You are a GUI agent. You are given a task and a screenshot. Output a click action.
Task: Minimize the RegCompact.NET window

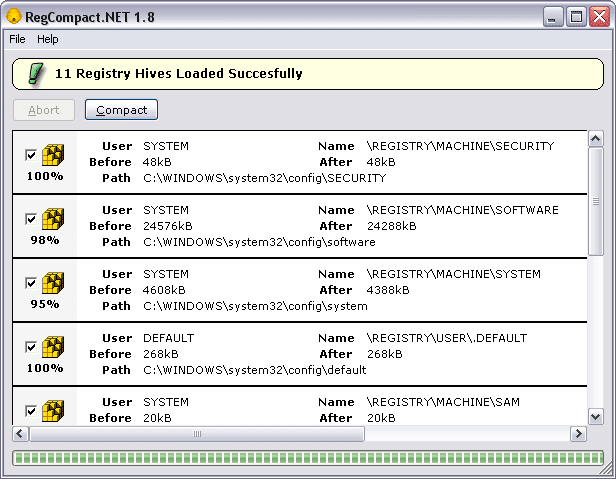pos(553,17)
